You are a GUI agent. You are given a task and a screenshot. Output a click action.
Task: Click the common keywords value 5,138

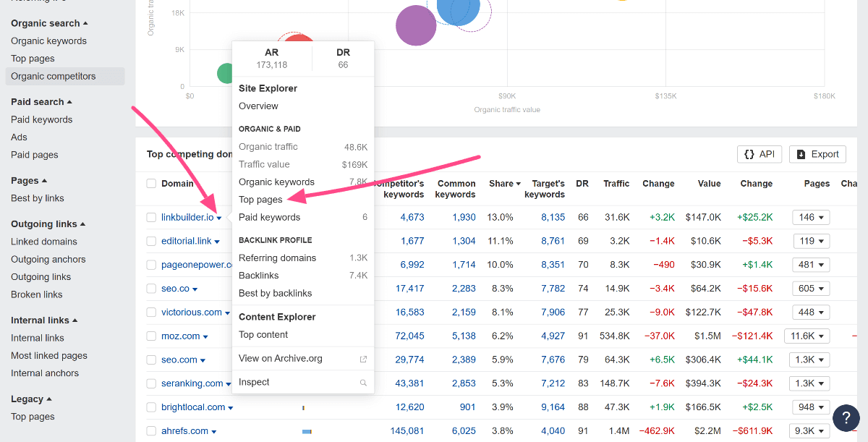click(x=464, y=336)
